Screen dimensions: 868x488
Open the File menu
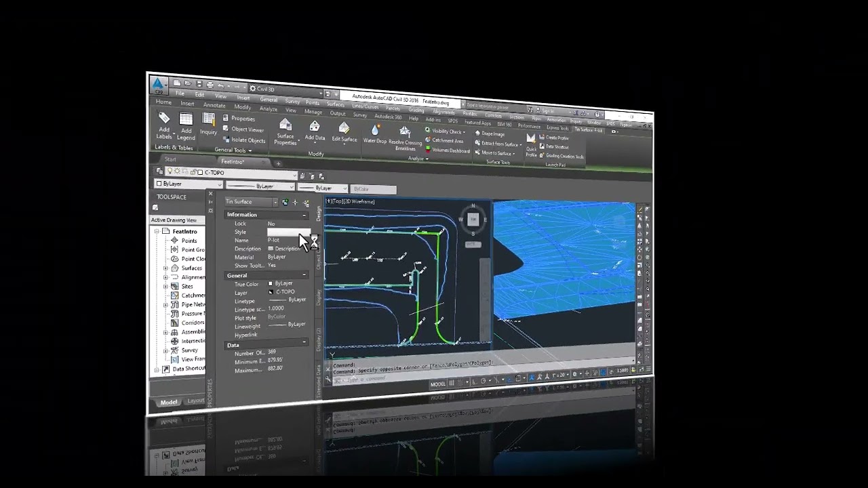pyautogui.click(x=180, y=94)
